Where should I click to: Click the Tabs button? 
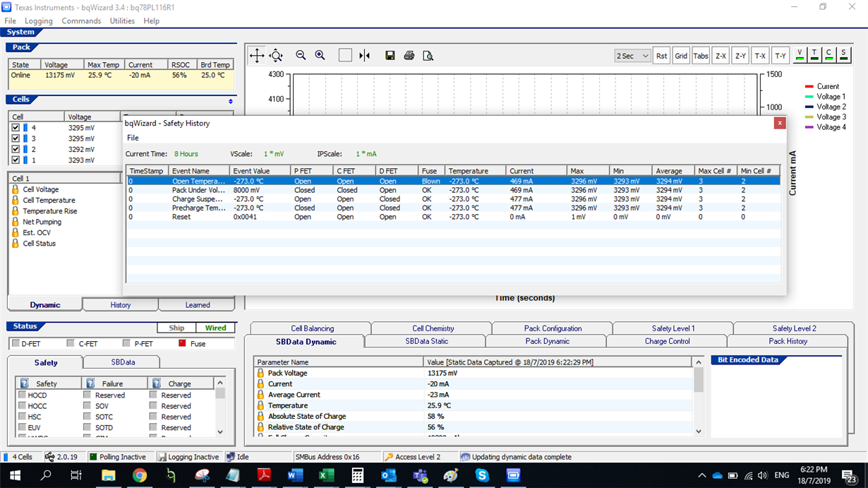pos(701,56)
